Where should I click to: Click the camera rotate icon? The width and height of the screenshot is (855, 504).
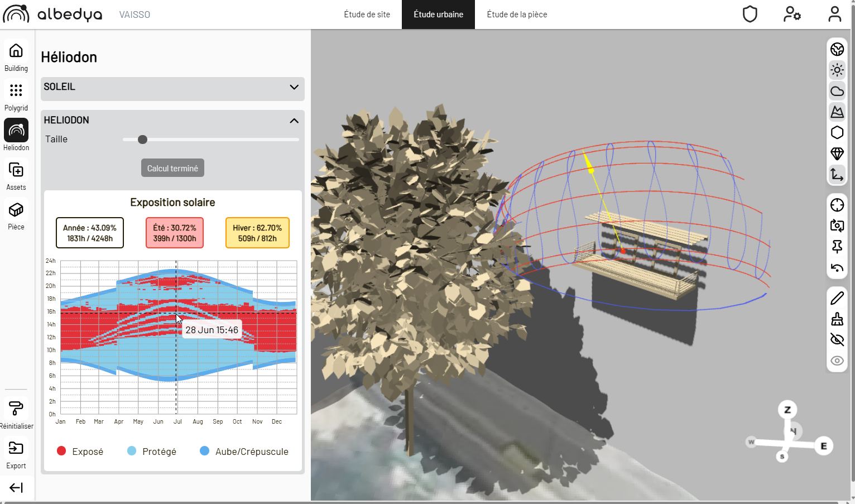pyautogui.click(x=837, y=225)
